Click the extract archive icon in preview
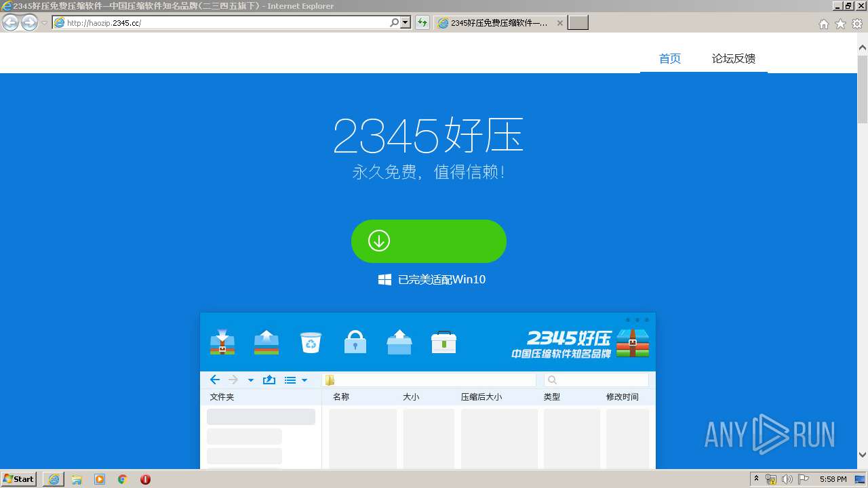Image resolution: width=868 pixels, height=488 pixels. [267, 342]
